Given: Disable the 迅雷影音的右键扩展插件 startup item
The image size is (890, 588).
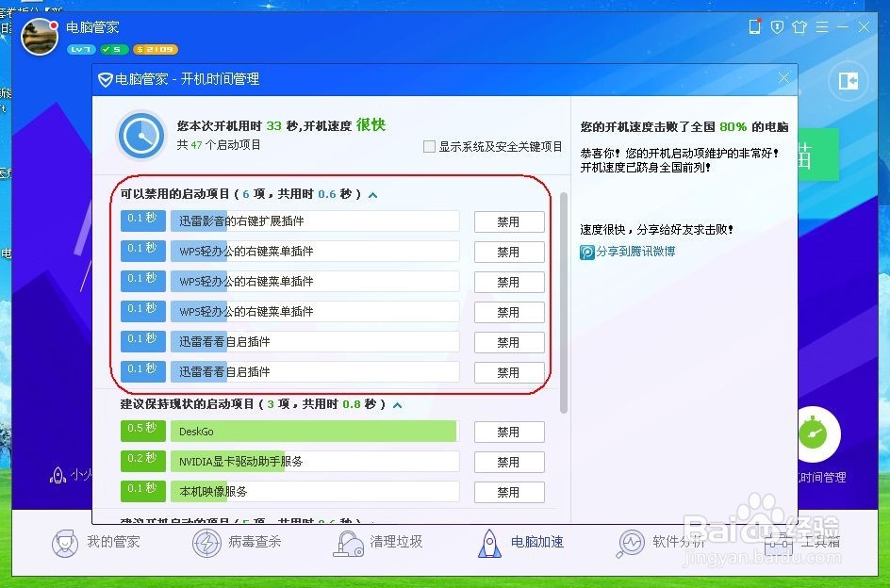Looking at the screenshot, I should click(508, 221).
